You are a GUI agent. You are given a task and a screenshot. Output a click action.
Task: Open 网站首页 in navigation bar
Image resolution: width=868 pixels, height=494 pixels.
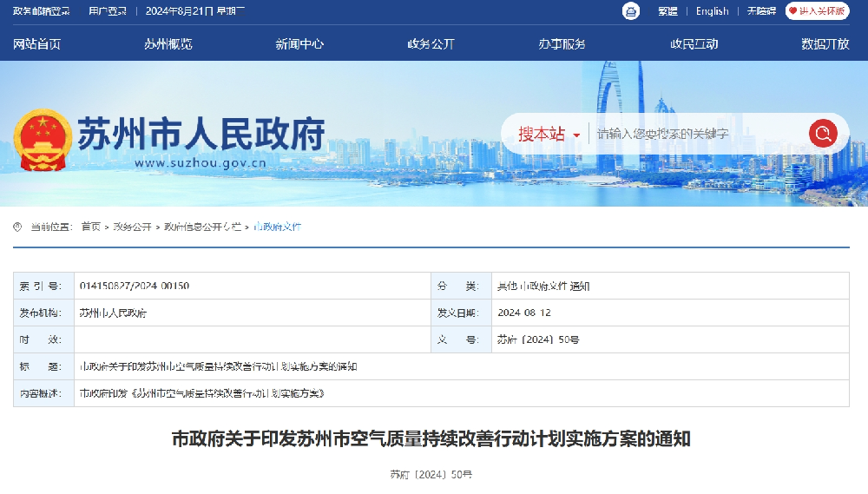pos(36,44)
